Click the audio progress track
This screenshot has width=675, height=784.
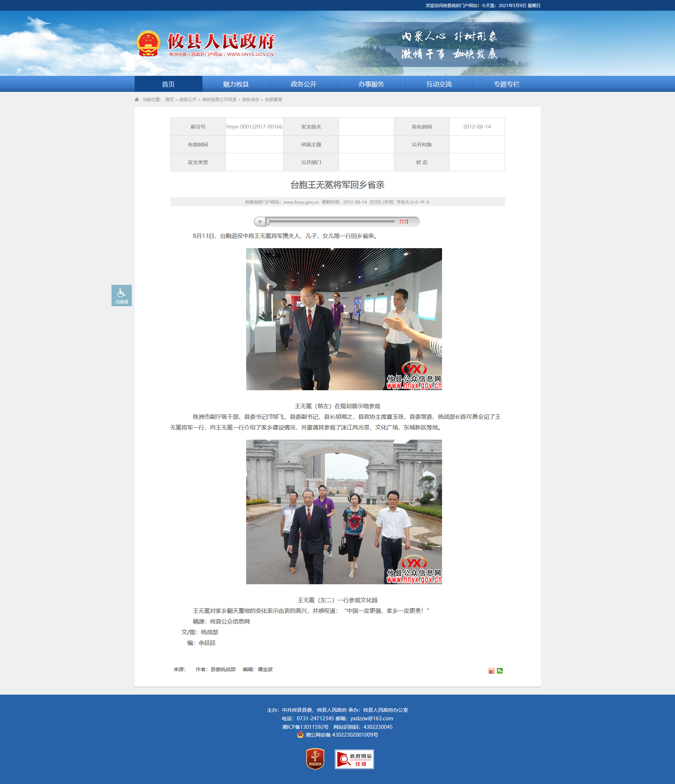click(x=331, y=222)
